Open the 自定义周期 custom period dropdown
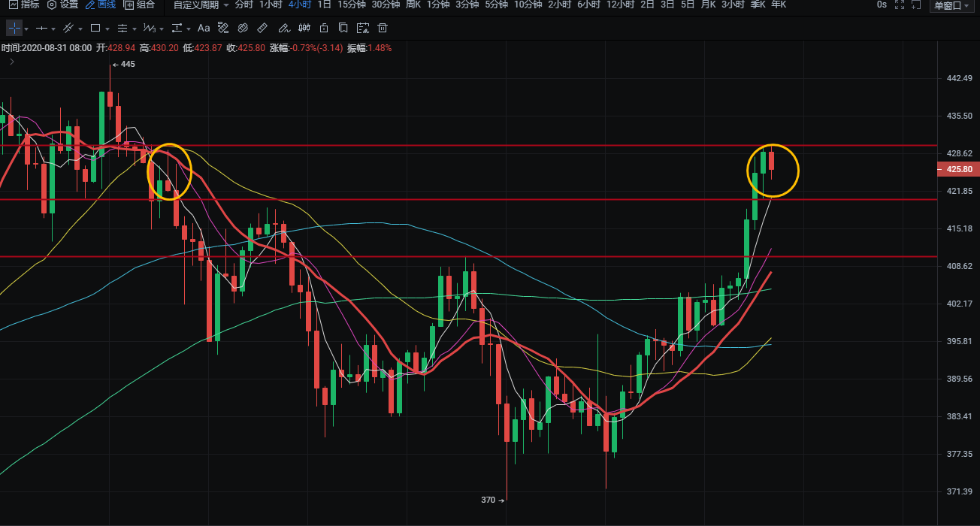980x526 pixels. tap(201, 5)
